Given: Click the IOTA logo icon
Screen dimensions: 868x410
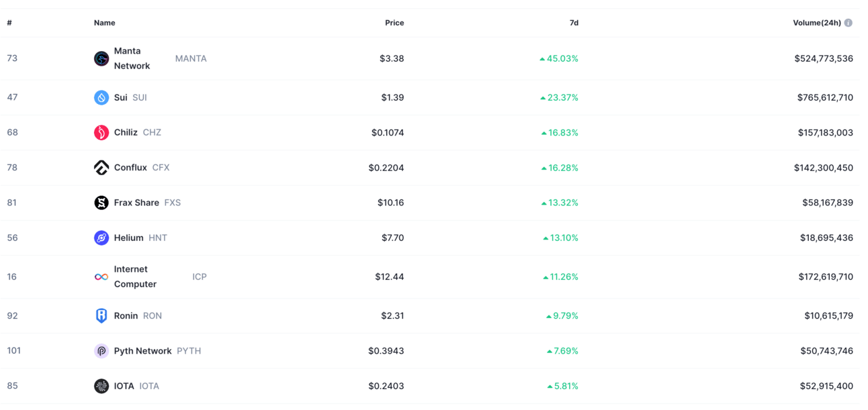Looking at the screenshot, I should click(101, 386).
